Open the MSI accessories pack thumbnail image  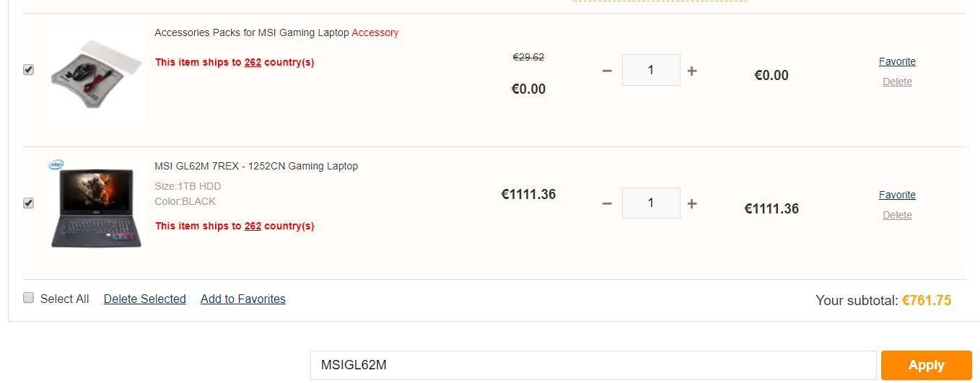(x=96, y=73)
